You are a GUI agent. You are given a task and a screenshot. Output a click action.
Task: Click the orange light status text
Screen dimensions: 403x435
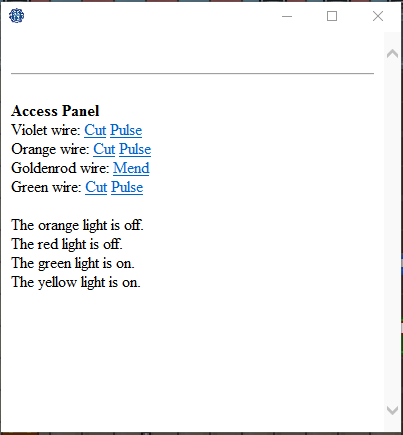[77, 225]
